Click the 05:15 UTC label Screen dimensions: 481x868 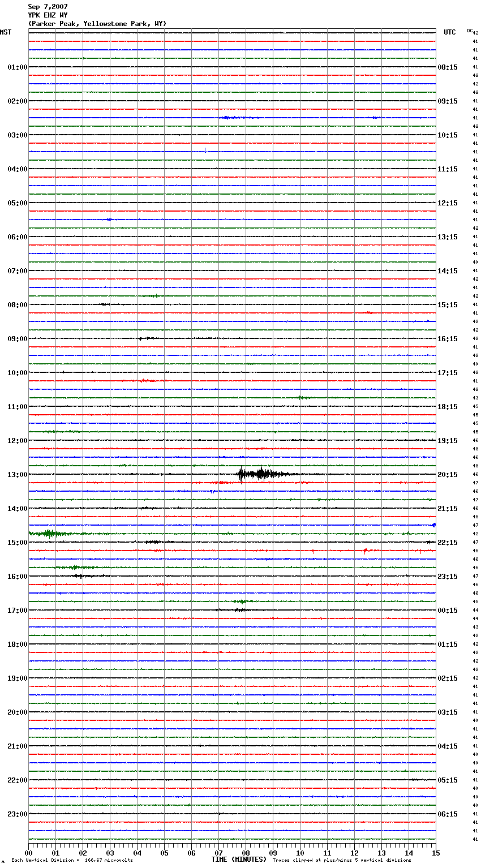pyautogui.click(x=448, y=780)
